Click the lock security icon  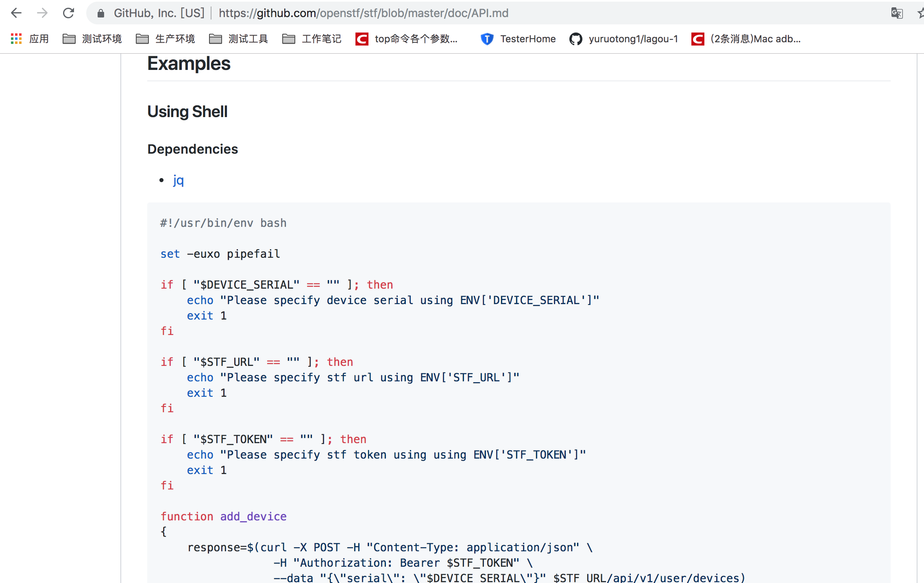101,13
